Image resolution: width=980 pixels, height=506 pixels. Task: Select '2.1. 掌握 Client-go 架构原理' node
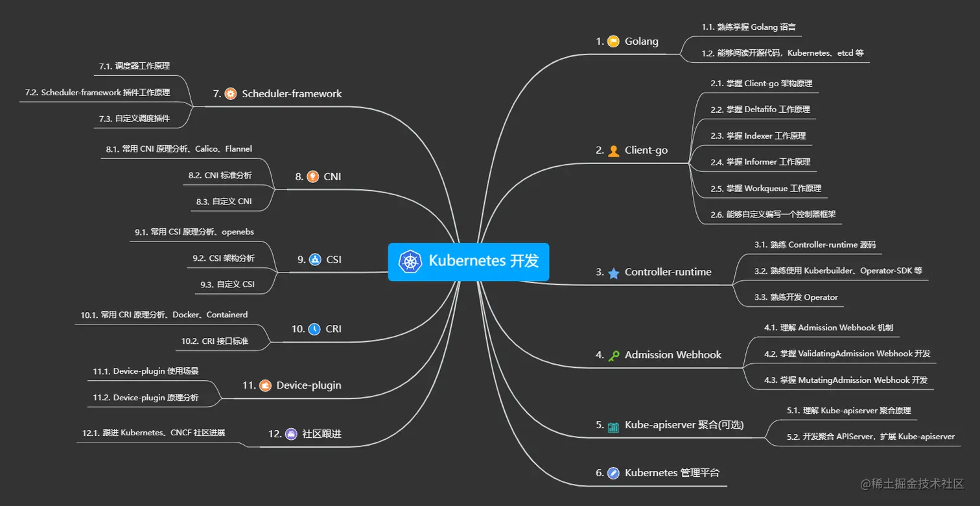tap(761, 84)
